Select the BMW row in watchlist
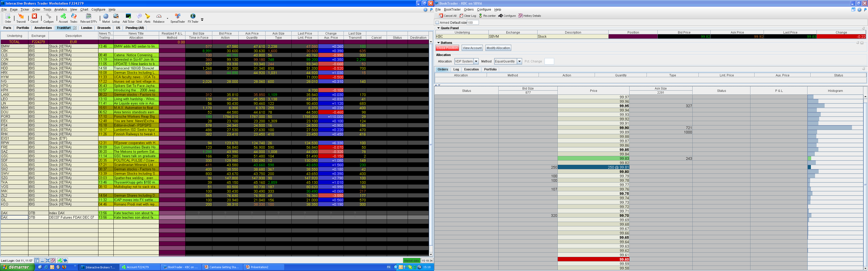This screenshot has height=271, width=868. pos(214,46)
